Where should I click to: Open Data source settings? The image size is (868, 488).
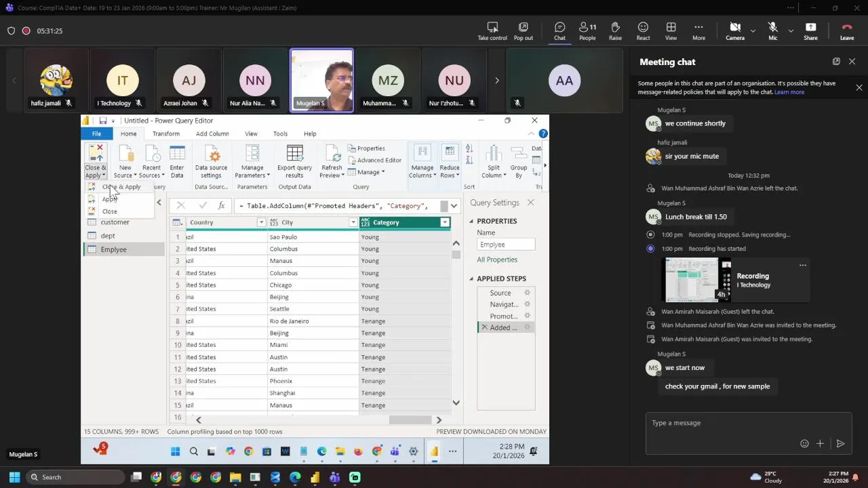coord(211,161)
